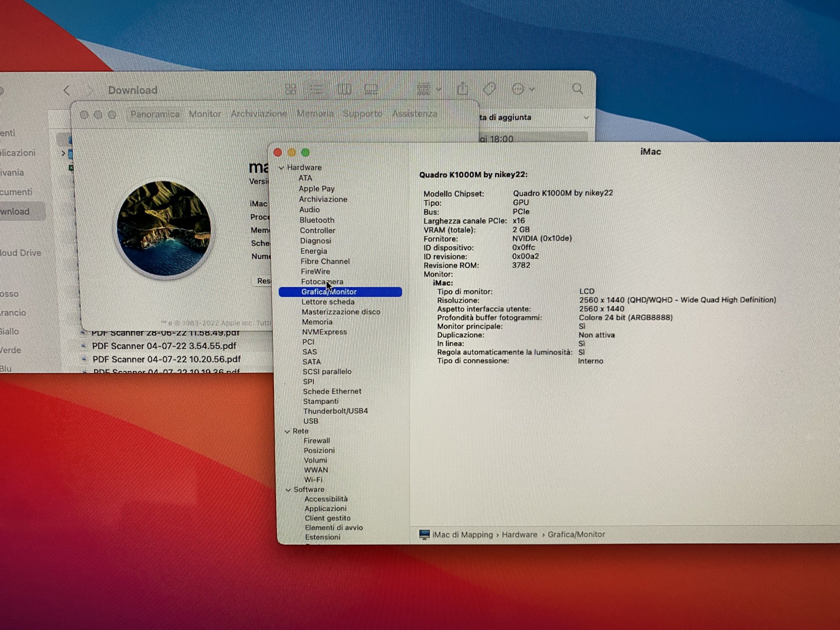Collapse the Hardware section chevron
Screen dimensions: 840x630
(281, 168)
